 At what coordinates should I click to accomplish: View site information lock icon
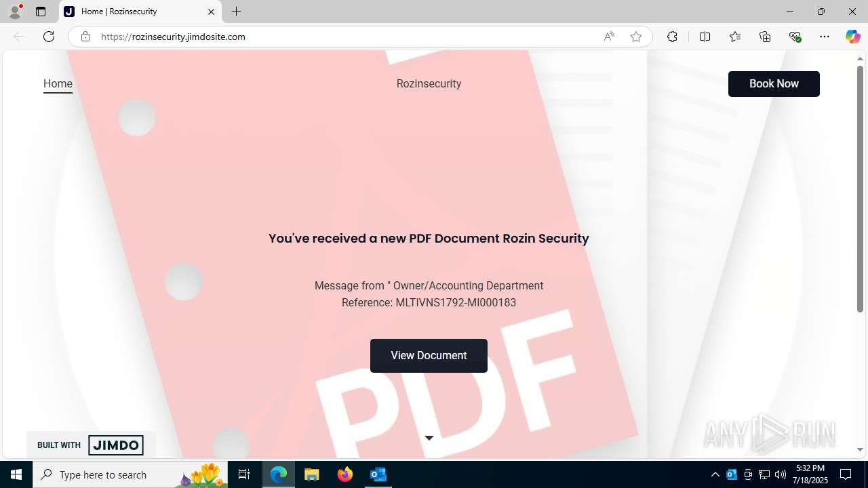click(85, 37)
